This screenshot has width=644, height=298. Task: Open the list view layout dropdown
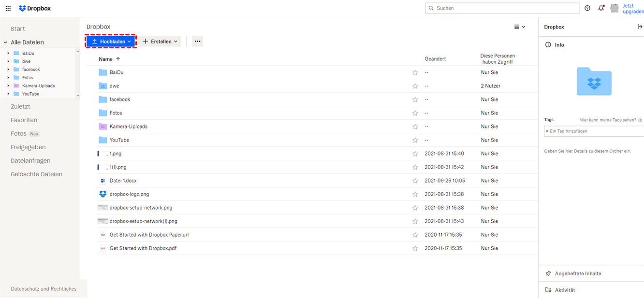(520, 27)
